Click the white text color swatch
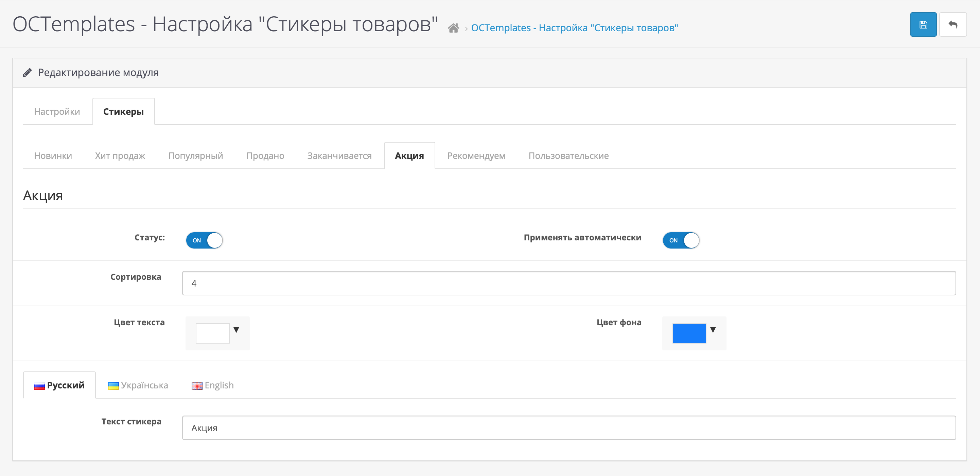The image size is (980, 476). [x=212, y=333]
